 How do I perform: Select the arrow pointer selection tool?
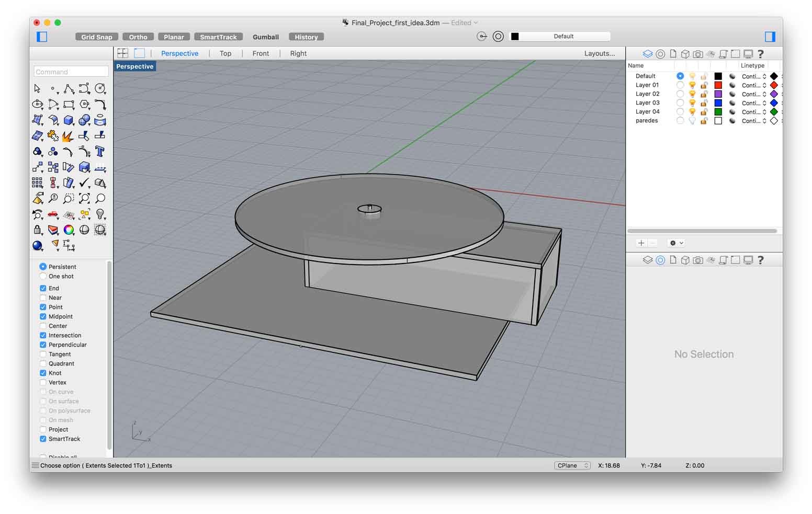[x=37, y=88]
